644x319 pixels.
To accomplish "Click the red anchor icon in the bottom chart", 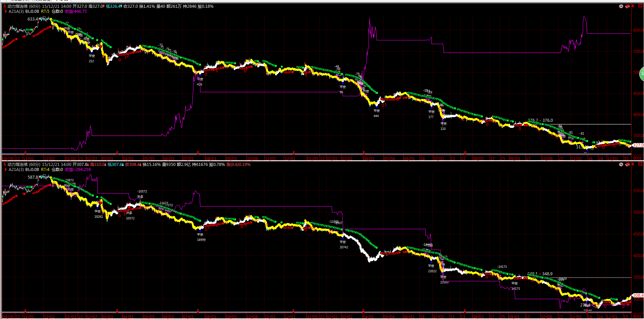I will pyautogui.click(x=633, y=164).
